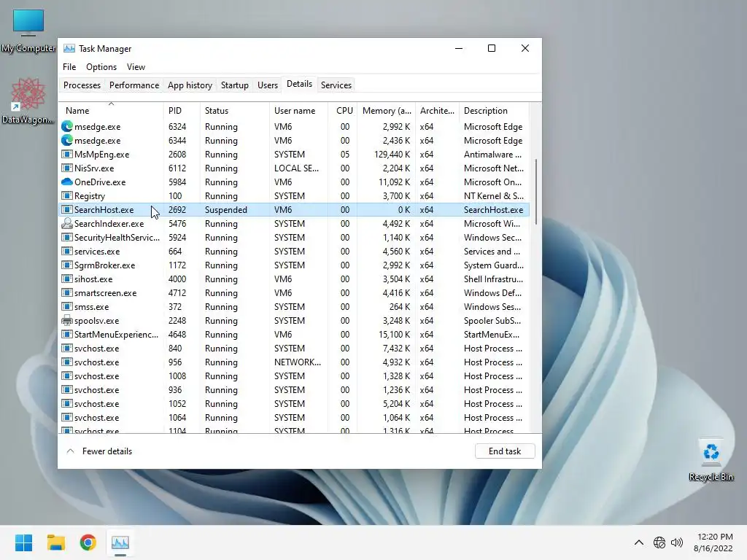Sort by the PID column header
The height and width of the screenshot is (560, 747).
pyautogui.click(x=182, y=111)
